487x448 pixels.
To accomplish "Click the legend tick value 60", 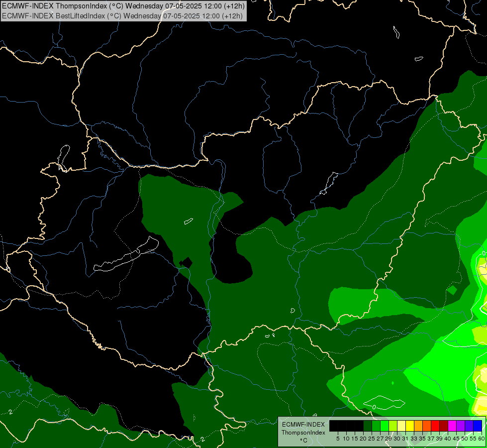I will [482, 439].
